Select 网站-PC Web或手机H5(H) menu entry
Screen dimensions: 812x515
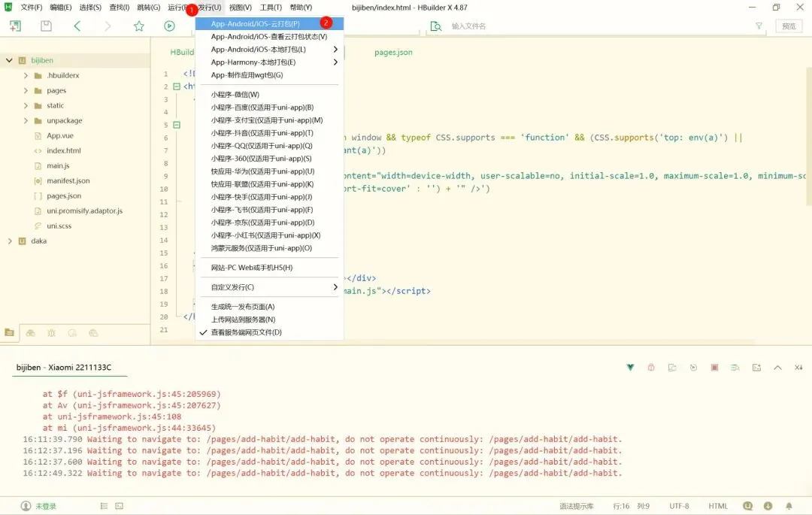pyautogui.click(x=269, y=268)
